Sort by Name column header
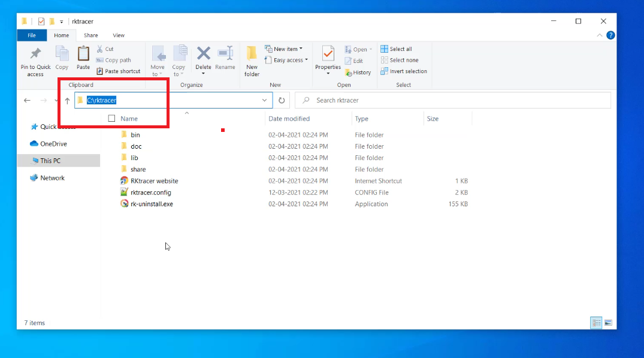This screenshot has width=644, height=358. pyautogui.click(x=129, y=119)
